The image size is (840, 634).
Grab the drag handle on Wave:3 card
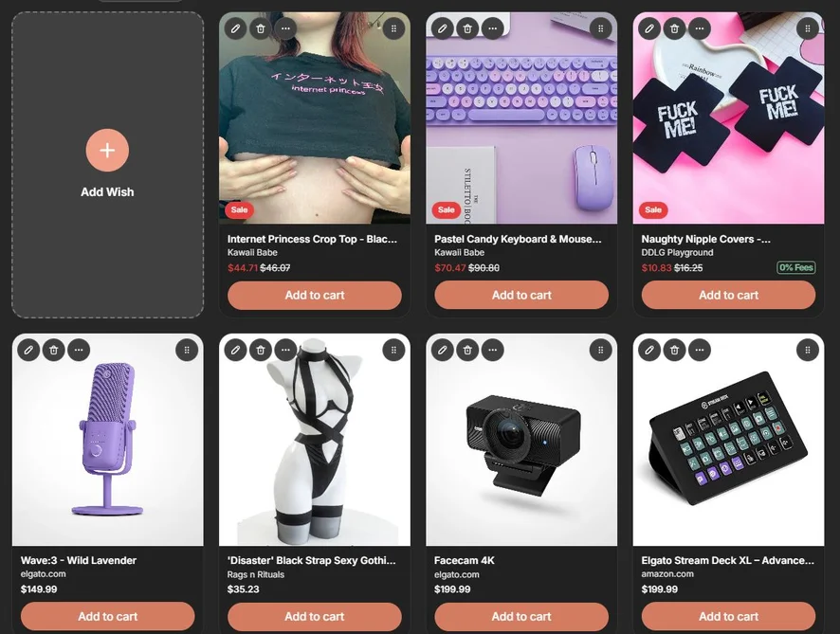pyautogui.click(x=187, y=350)
